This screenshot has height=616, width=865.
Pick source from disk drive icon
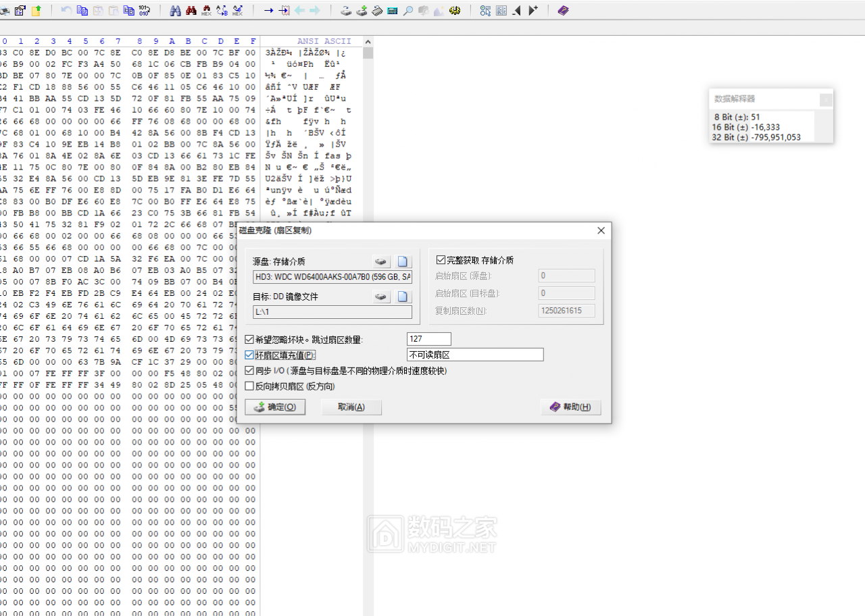click(x=382, y=261)
